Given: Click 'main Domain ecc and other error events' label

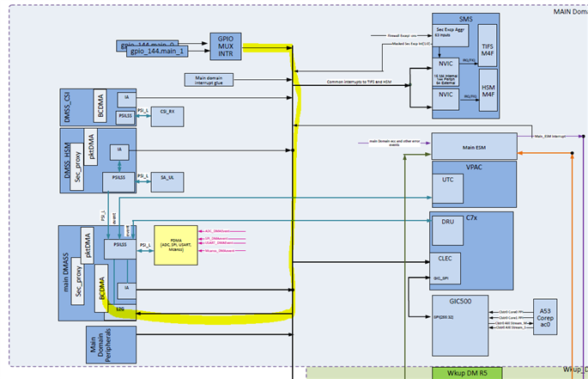Looking at the screenshot, I should point(395,143).
